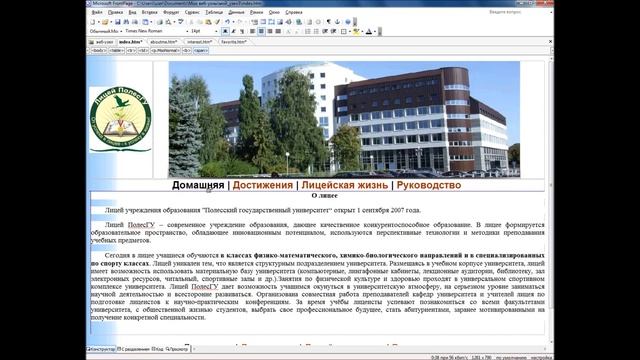Expand the New page dropdown arrow
The width and height of the screenshot is (640, 360).
(98, 22)
